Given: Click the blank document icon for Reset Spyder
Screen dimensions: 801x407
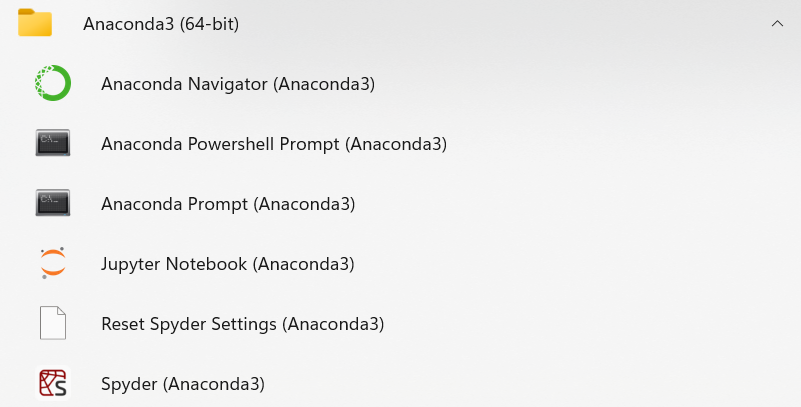Looking at the screenshot, I should (x=52, y=324).
